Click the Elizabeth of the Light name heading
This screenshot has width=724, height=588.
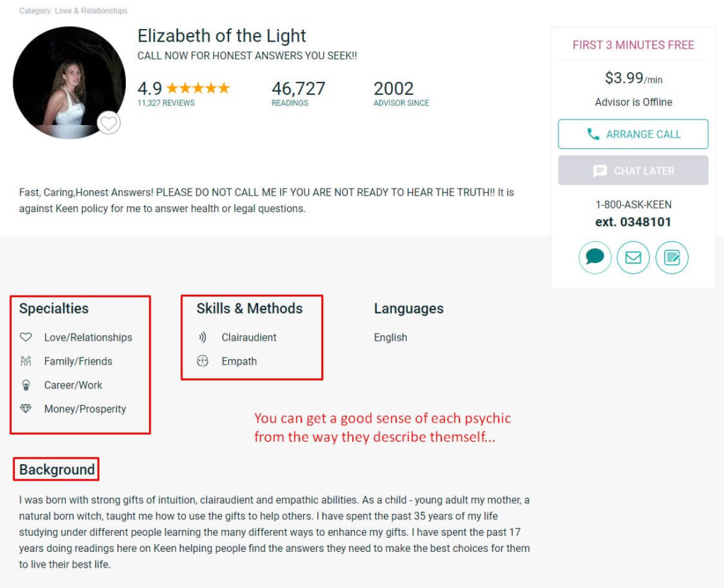(x=221, y=35)
